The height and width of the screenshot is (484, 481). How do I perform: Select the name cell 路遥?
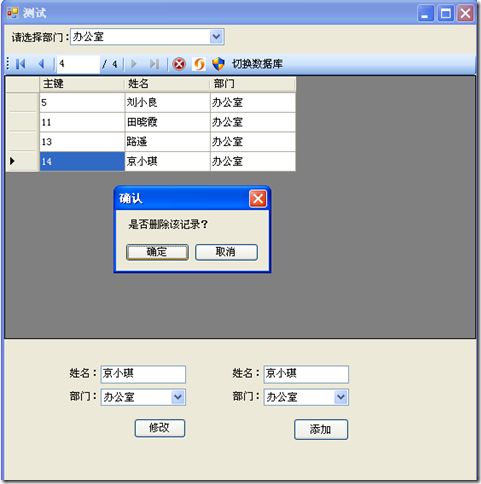pyautogui.click(x=167, y=142)
